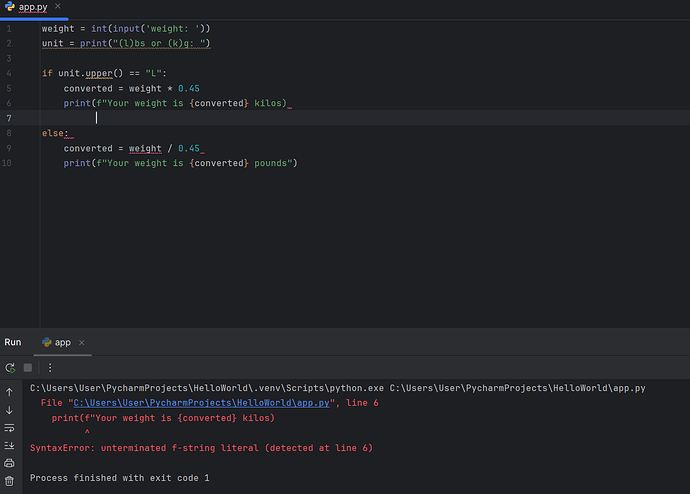The width and height of the screenshot is (690, 494).
Task: Click the 'else:' keyword line
Action: (x=55, y=133)
